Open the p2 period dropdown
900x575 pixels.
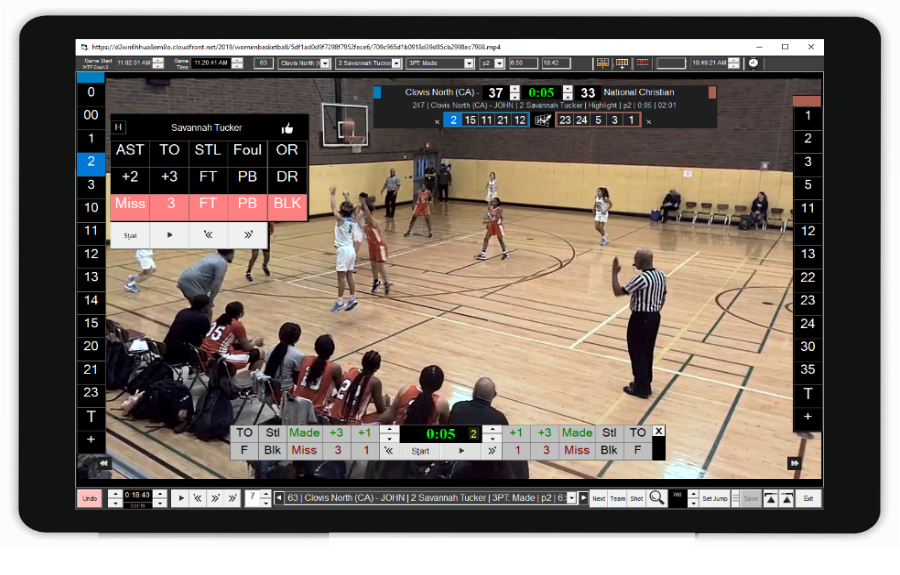(x=499, y=63)
